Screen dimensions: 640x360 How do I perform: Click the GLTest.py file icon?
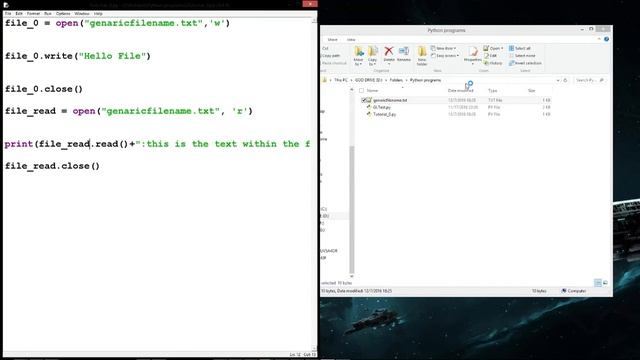(369, 107)
